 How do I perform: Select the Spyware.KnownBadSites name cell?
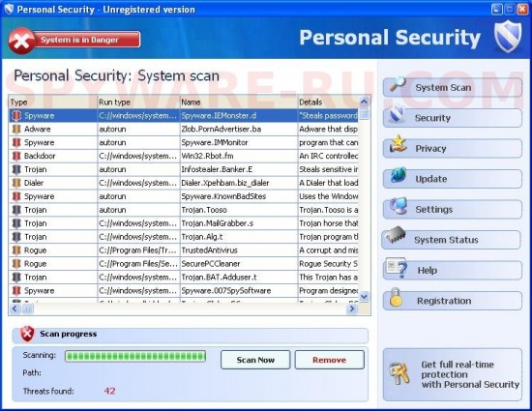coord(239,196)
